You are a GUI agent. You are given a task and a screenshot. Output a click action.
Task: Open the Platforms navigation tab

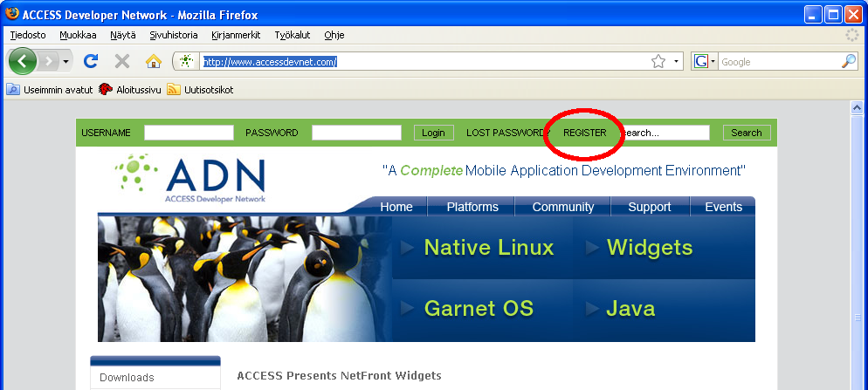click(x=472, y=207)
